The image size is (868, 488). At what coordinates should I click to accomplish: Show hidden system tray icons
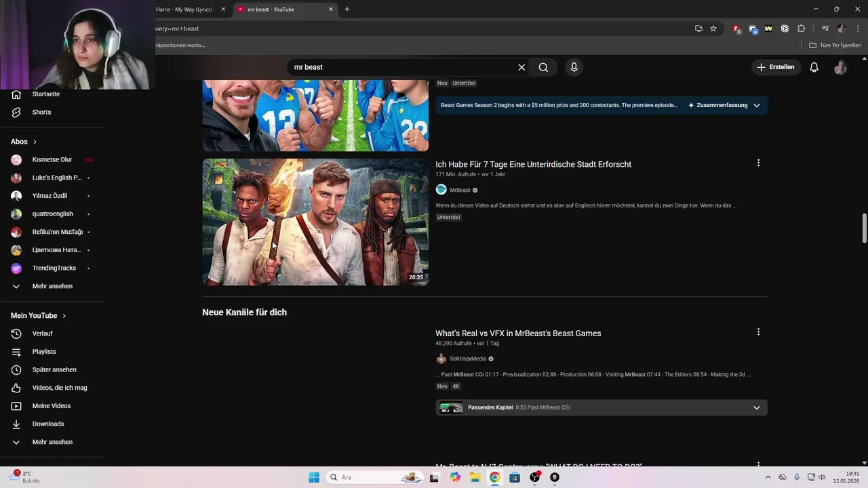[x=768, y=477]
